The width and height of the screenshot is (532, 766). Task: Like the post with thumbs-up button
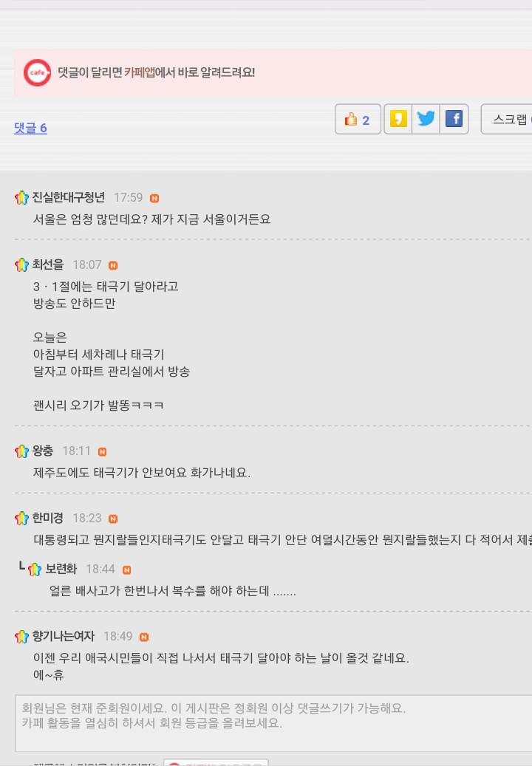[358, 119]
